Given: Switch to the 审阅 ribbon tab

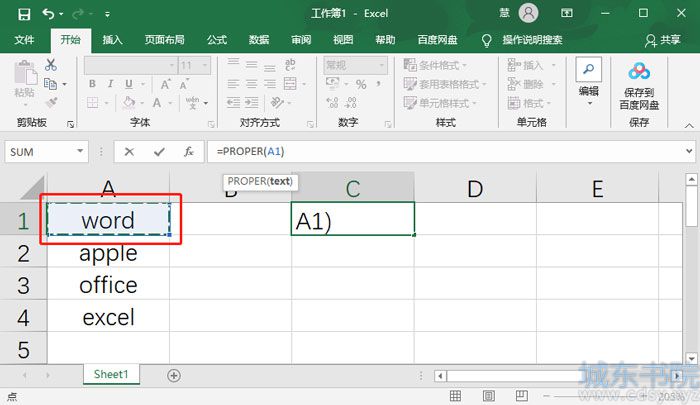Looking at the screenshot, I should pos(301,40).
